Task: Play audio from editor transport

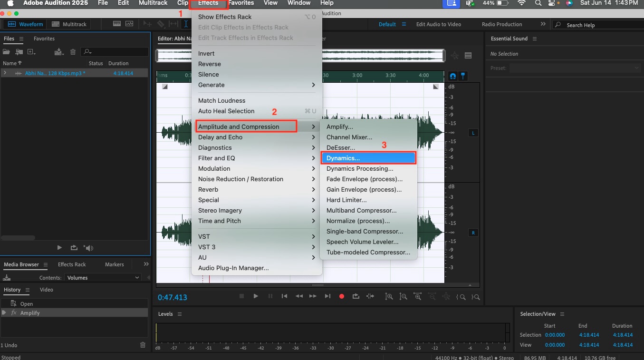Action: [256, 296]
